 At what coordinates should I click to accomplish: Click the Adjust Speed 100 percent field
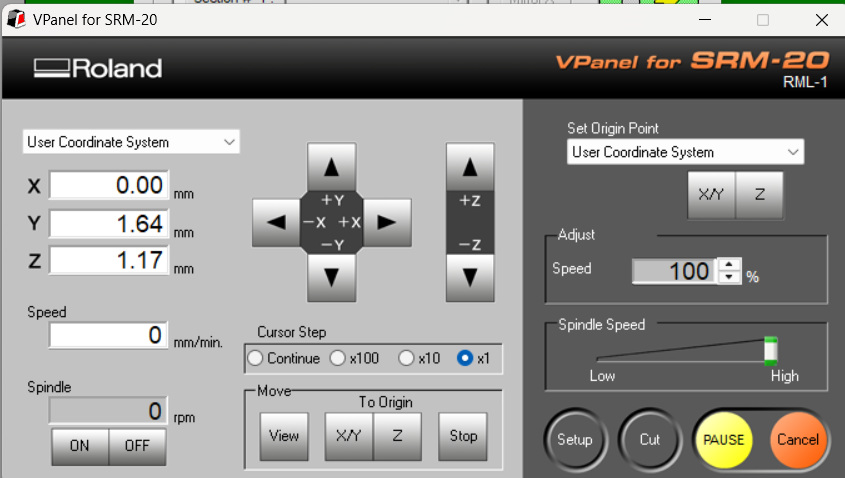[x=675, y=271]
